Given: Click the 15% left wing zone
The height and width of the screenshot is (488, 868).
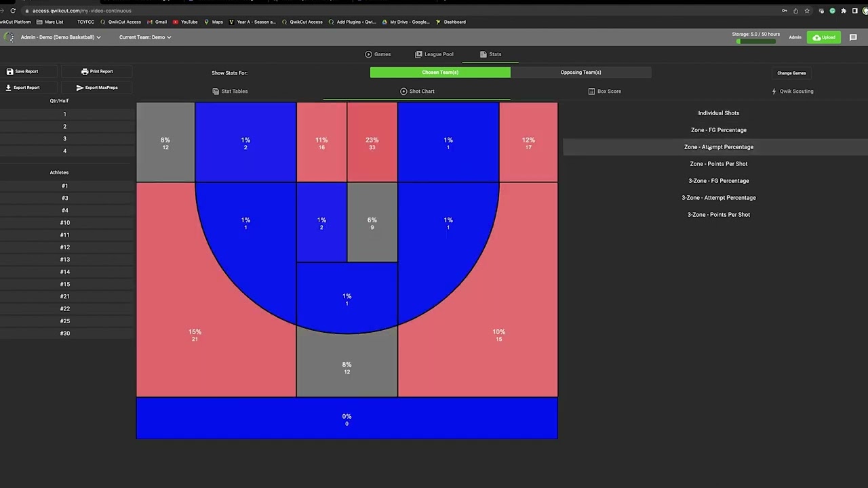Looking at the screenshot, I should click(195, 335).
